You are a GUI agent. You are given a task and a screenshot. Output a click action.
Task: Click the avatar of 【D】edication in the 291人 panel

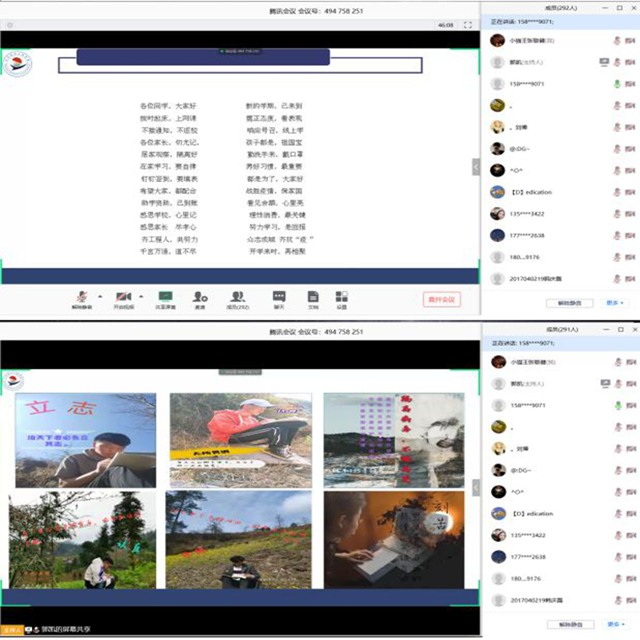click(496, 513)
